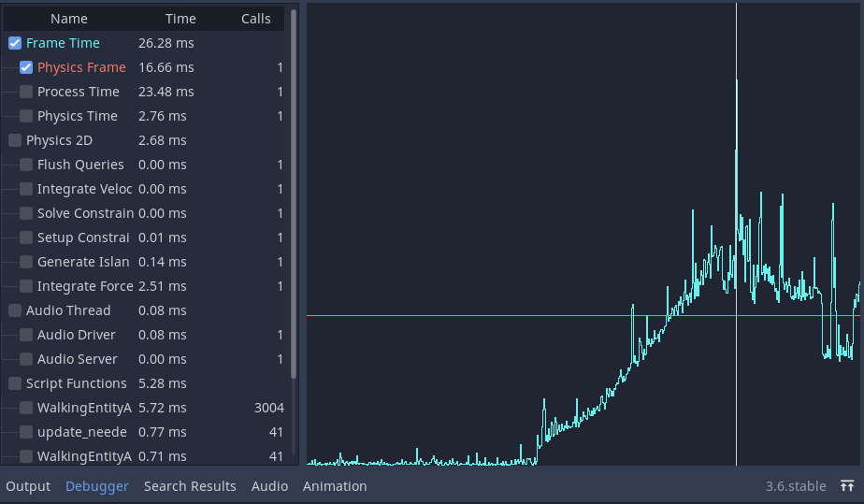This screenshot has width=864, height=504.
Task: Sort by the Time column header
Action: pos(180,19)
